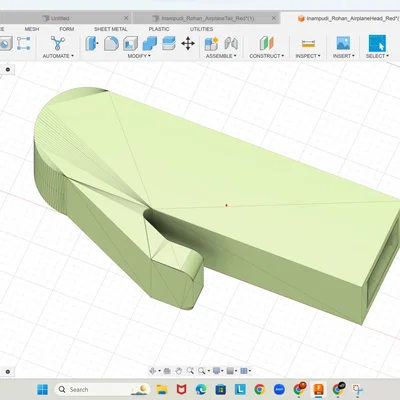Viewport: 400px width, 400px height.
Task: Open Zoom from the taskbar
Action: click(279, 389)
